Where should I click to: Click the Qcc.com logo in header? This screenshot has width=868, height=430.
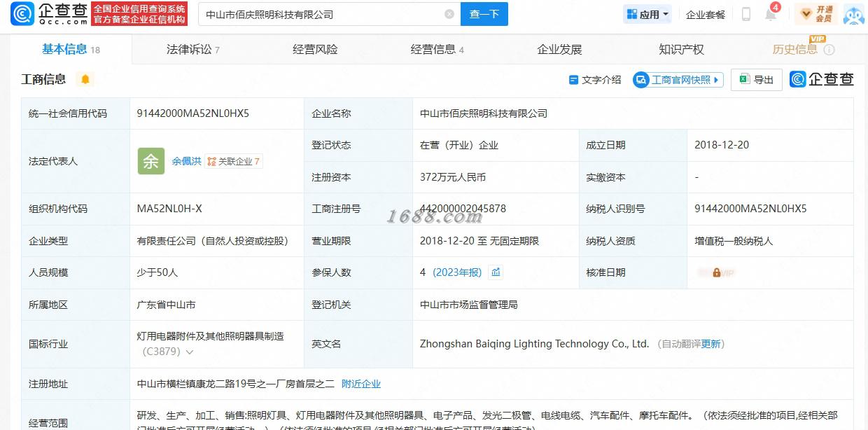click(x=49, y=13)
